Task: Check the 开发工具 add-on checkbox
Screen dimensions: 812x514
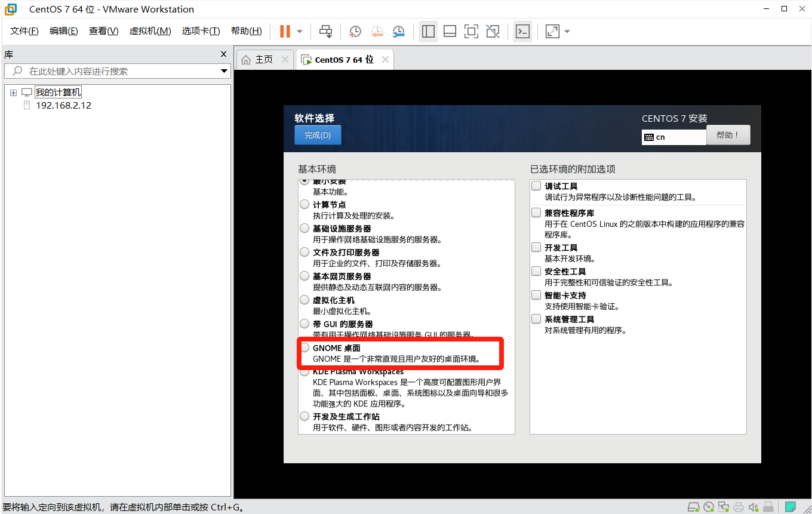Action: point(537,247)
